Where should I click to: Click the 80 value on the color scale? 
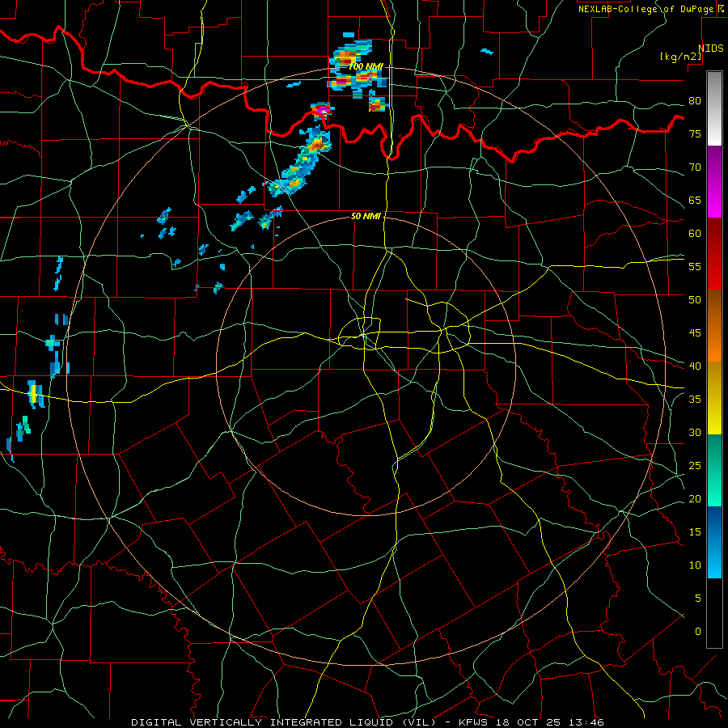coord(695,101)
